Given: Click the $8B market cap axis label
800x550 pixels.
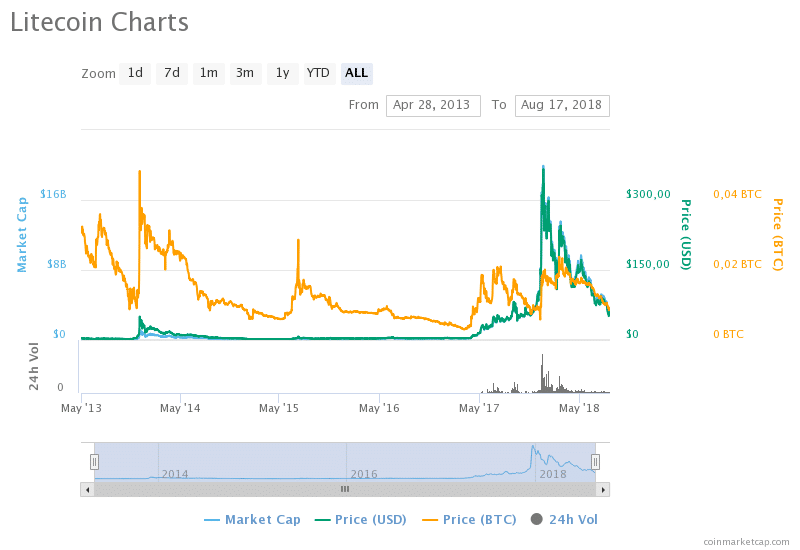Looking at the screenshot, I should coord(57,264).
